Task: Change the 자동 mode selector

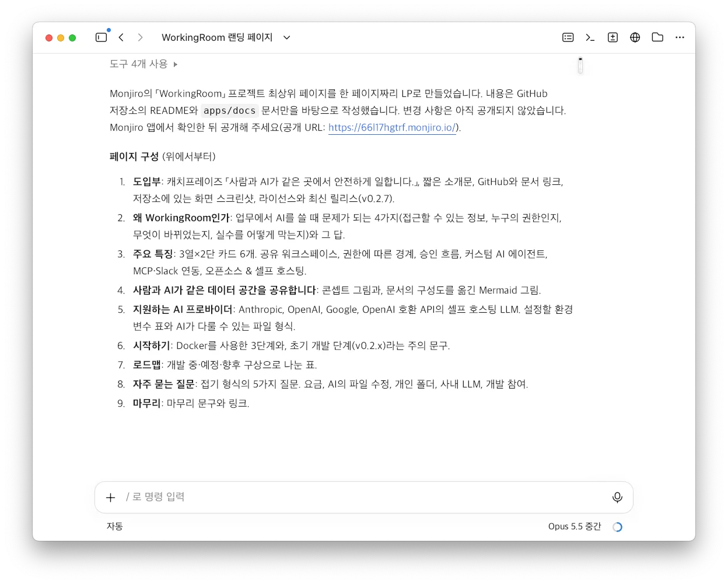Action: point(115,526)
